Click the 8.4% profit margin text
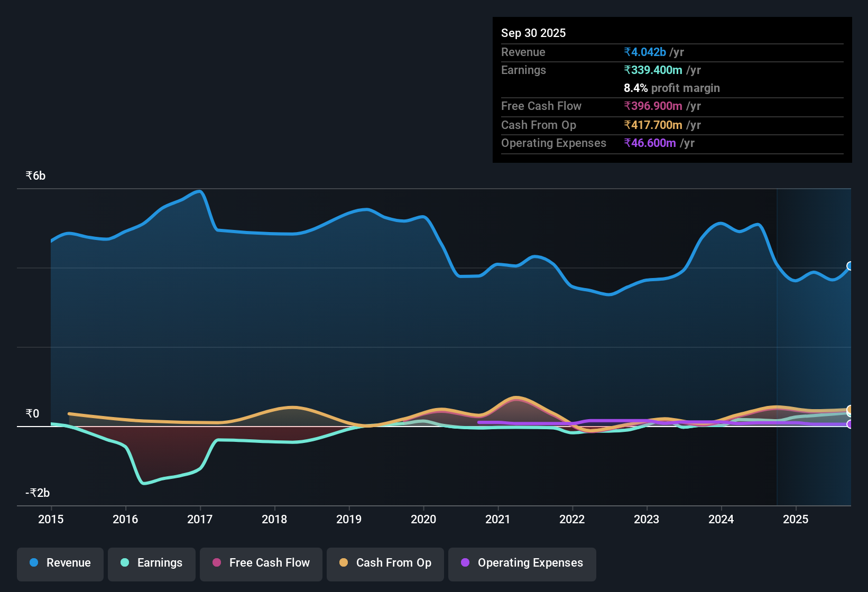Screen dimensions: 868x592 (x=671, y=88)
